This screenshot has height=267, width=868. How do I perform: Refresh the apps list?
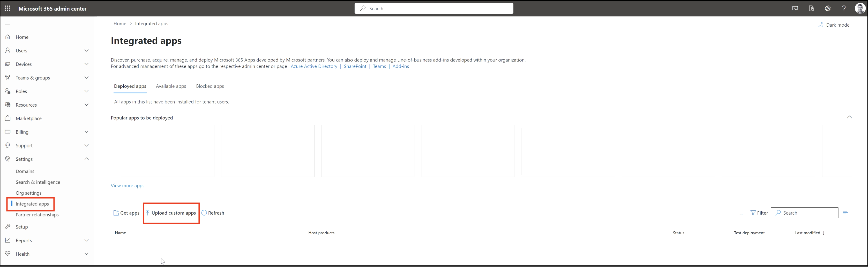(x=213, y=213)
